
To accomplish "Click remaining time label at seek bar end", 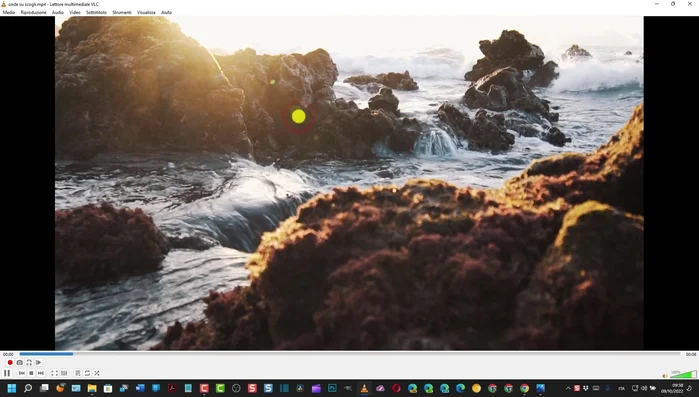I will tap(691, 355).
